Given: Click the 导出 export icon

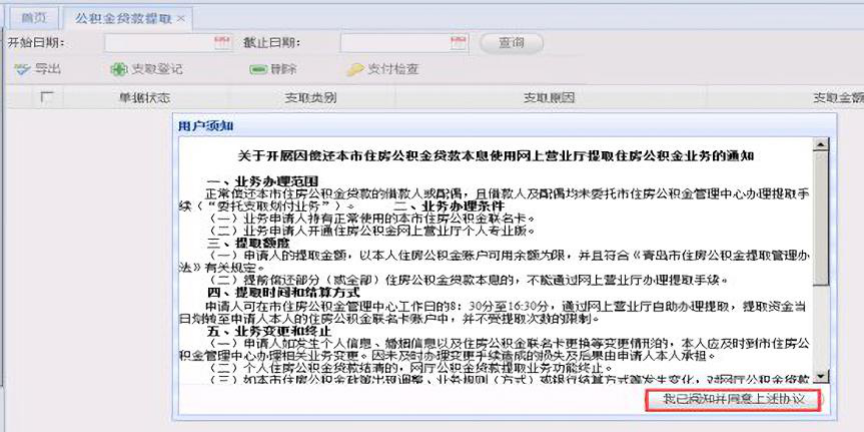Looking at the screenshot, I should (x=22, y=70).
